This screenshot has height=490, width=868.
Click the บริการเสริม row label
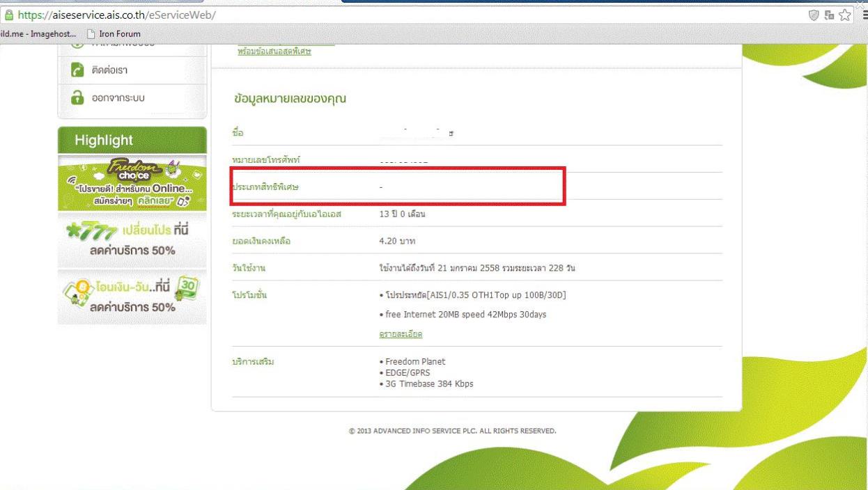pyautogui.click(x=253, y=362)
